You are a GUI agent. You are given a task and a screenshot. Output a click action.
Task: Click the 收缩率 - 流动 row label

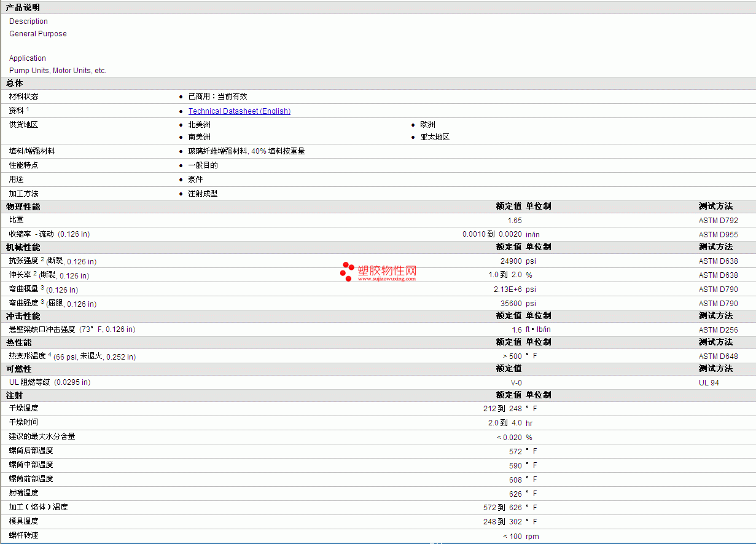[49, 234]
